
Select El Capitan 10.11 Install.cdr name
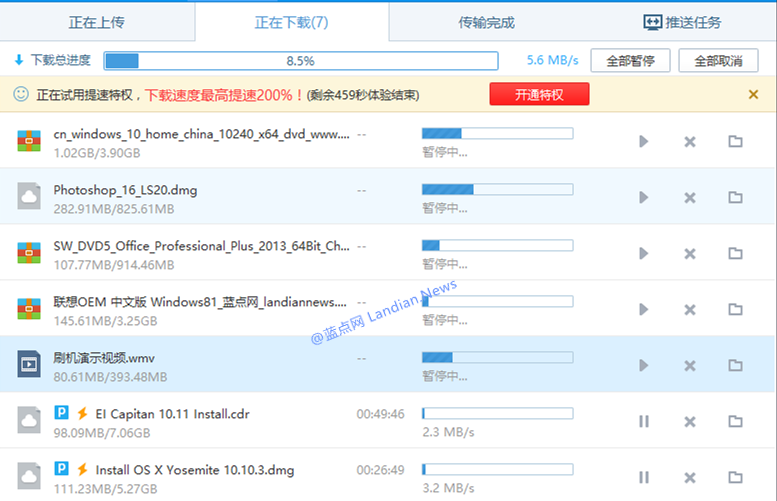click(172, 414)
